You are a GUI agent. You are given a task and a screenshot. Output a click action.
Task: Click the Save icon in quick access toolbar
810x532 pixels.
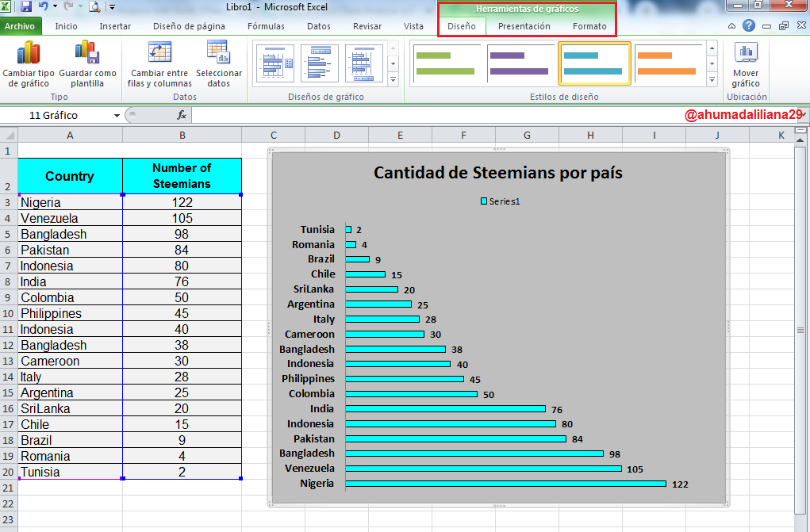point(26,6)
